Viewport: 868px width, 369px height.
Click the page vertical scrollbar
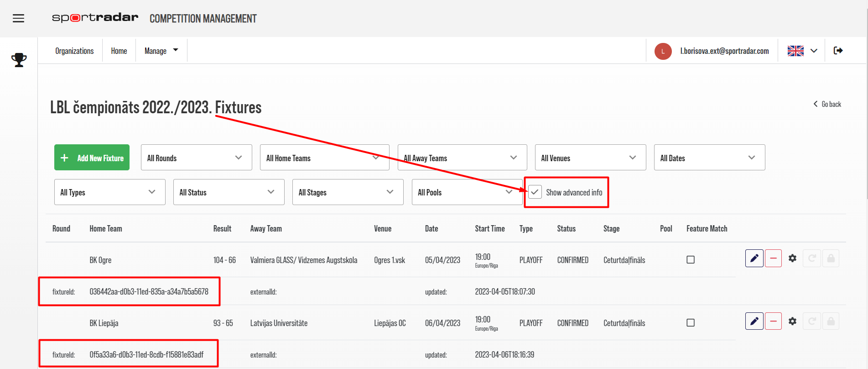(x=867, y=105)
